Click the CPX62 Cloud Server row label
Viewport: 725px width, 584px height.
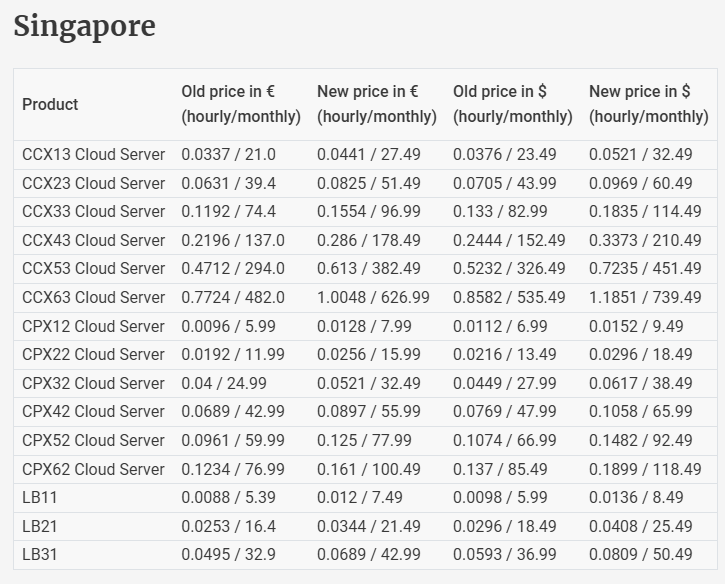click(93, 469)
